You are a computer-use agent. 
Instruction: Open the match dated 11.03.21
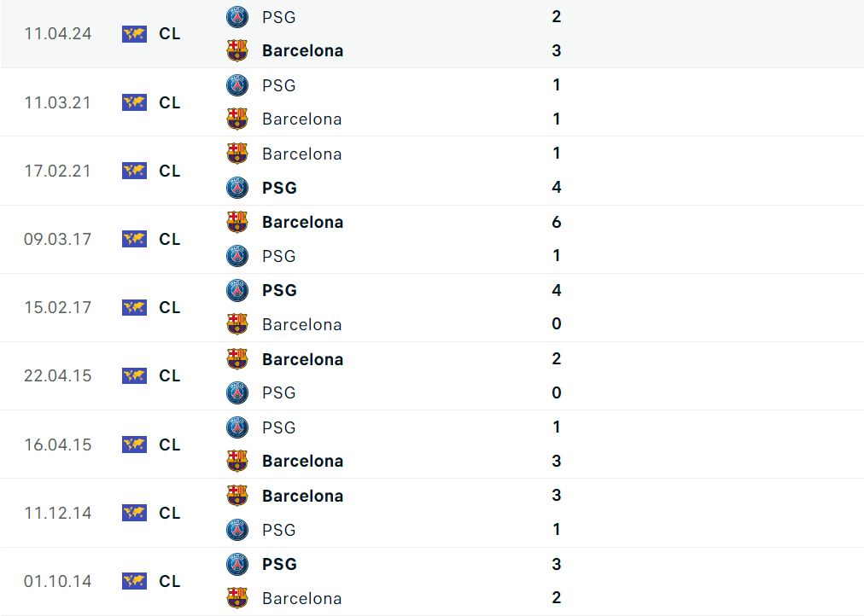pos(57,102)
